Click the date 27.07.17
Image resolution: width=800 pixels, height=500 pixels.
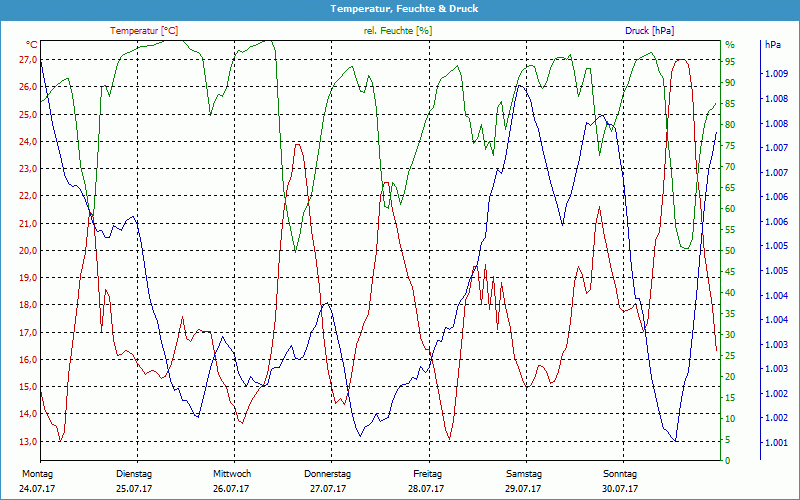coord(328,489)
